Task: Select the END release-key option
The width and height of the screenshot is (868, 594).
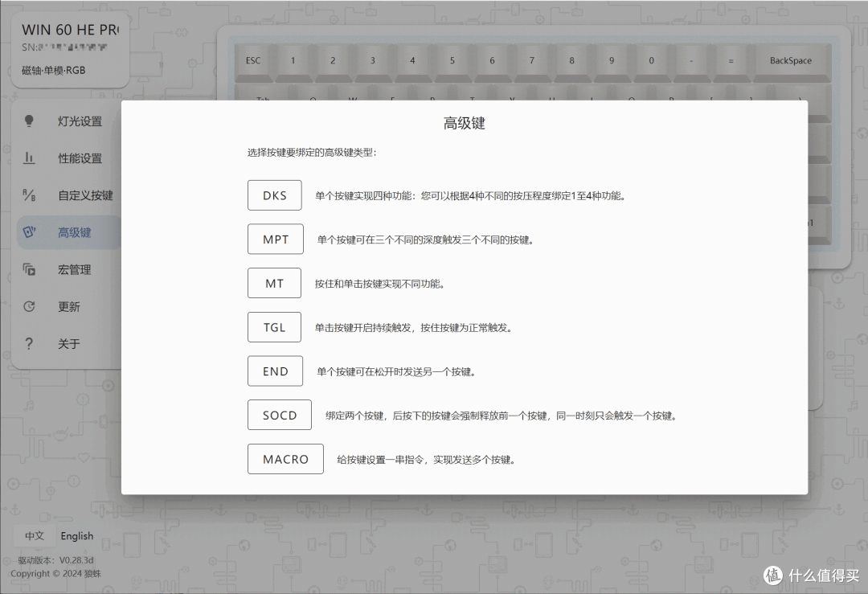Action: (275, 371)
